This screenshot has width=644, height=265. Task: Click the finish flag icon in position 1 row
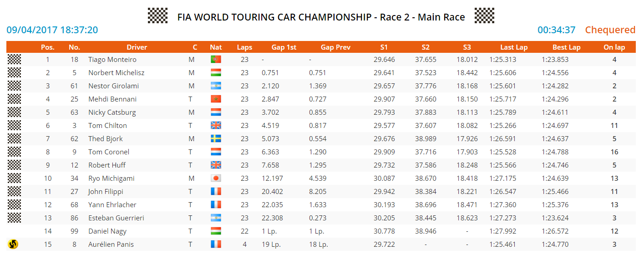click(x=14, y=60)
